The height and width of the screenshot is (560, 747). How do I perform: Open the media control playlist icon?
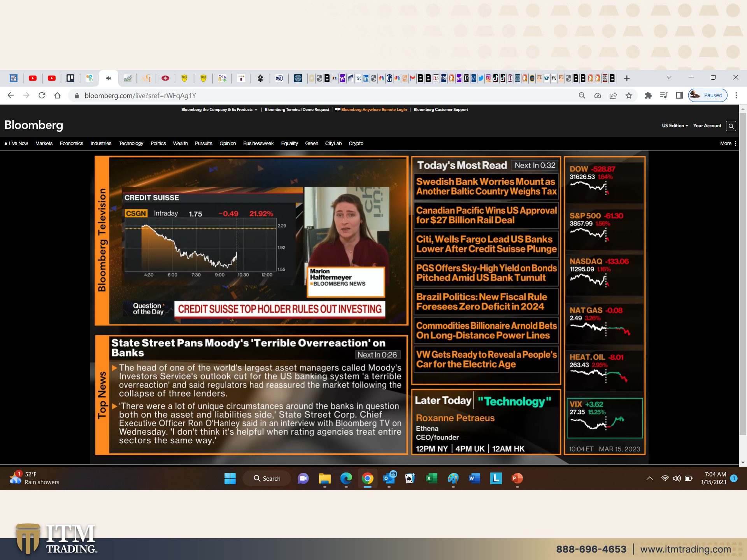[x=664, y=96]
